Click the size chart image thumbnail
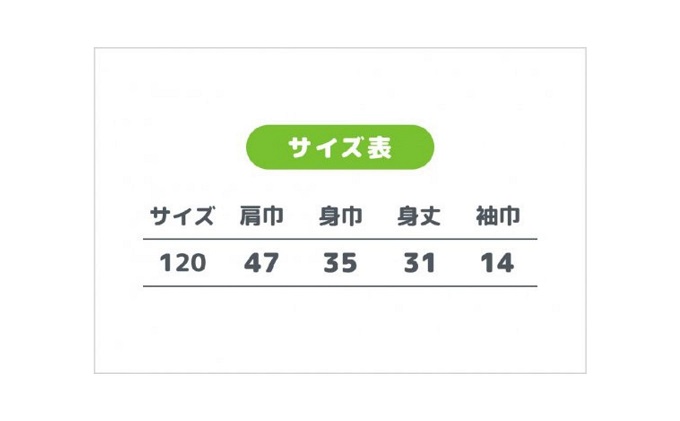The height and width of the screenshot is (421, 680). click(340, 210)
